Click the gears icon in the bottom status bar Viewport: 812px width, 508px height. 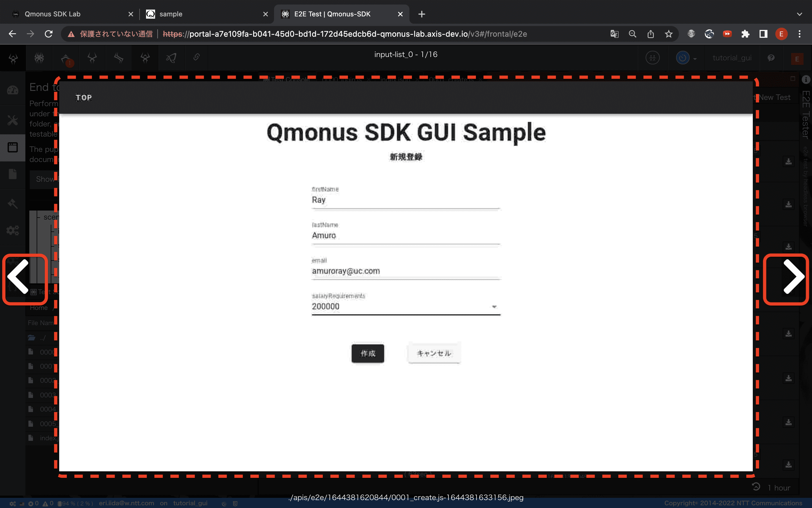12,503
